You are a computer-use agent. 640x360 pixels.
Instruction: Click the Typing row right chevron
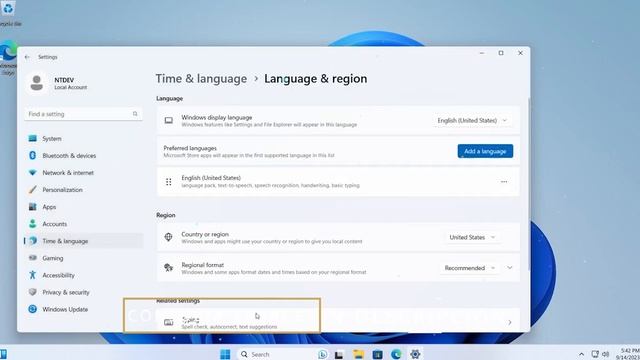[x=510, y=322]
